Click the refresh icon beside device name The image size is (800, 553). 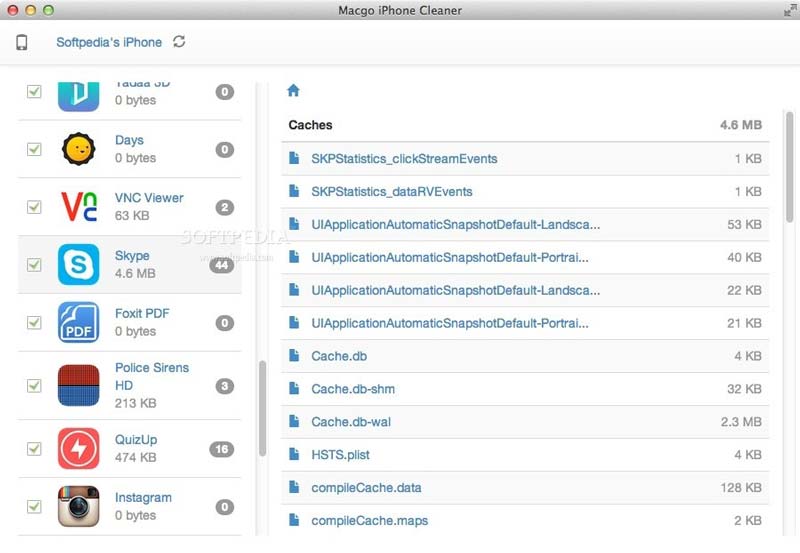coord(179,42)
